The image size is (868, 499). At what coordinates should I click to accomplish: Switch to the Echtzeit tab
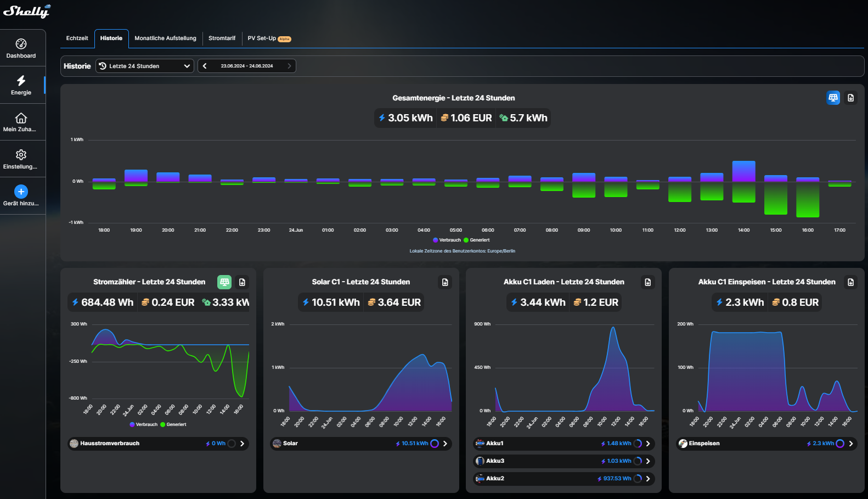(77, 38)
